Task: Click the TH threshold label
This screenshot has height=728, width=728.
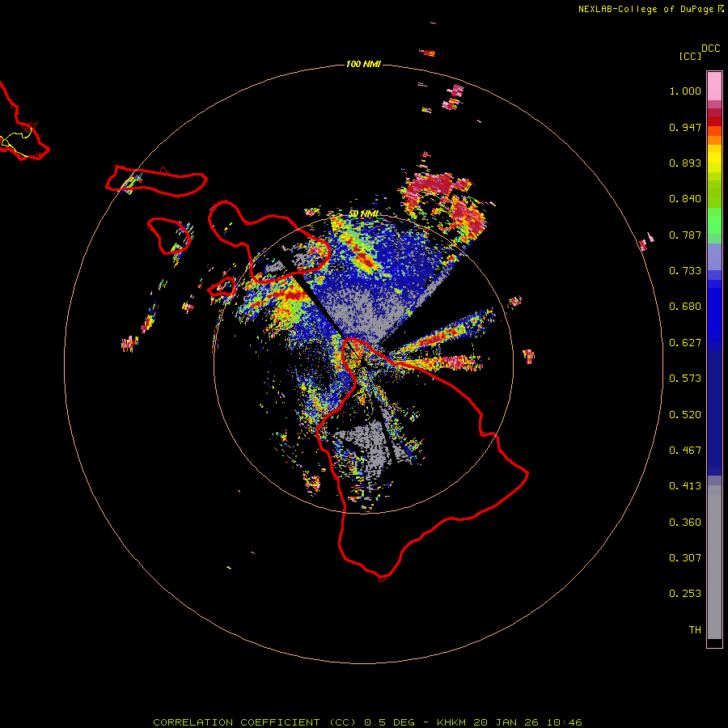Action: coord(695,630)
